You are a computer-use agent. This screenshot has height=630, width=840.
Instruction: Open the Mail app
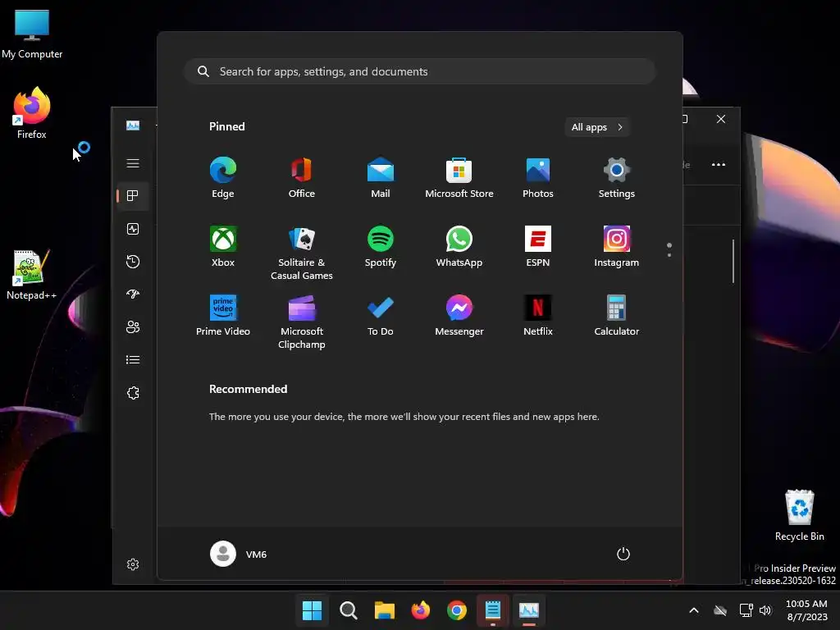(x=381, y=178)
